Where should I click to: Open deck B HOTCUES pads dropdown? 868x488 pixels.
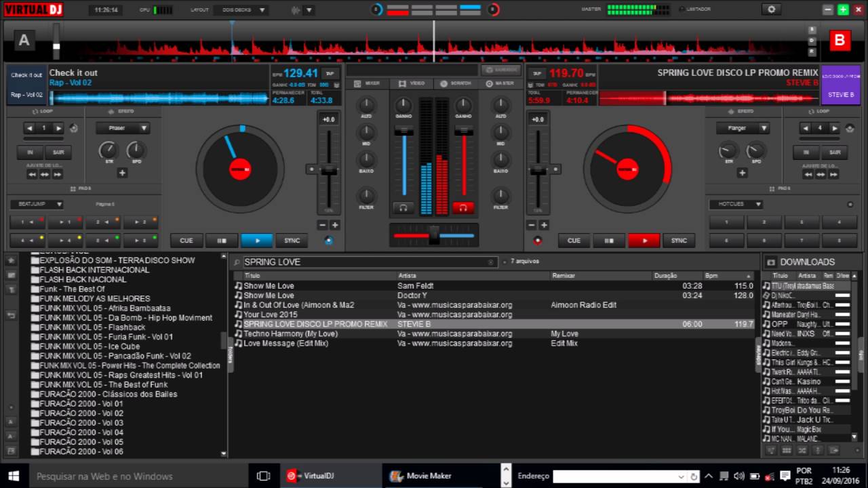[736, 204]
